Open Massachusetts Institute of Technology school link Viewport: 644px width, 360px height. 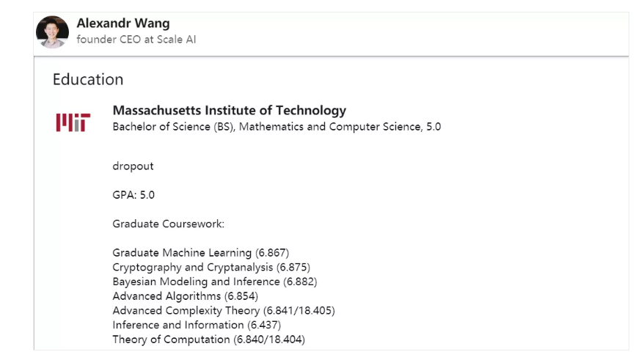(229, 111)
